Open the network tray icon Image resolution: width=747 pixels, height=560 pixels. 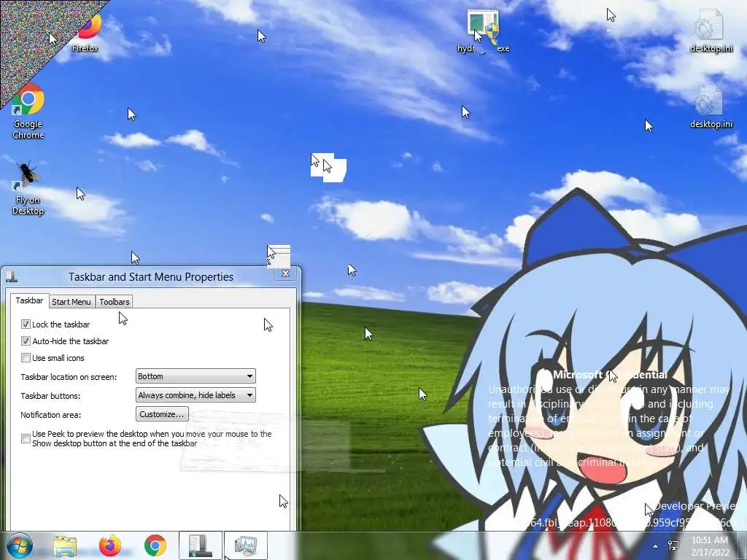pyautogui.click(x=673, y=545)
